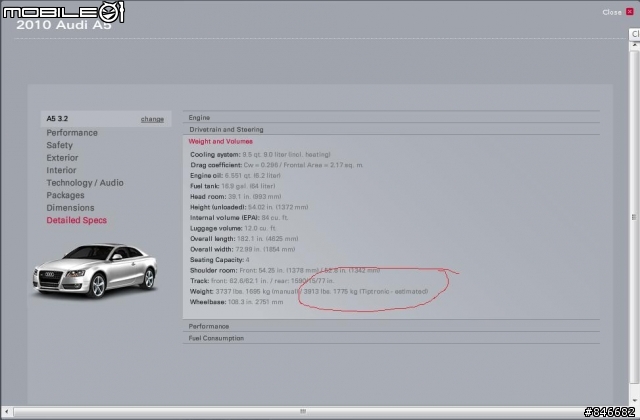Screen dimensions: 640x420
Task: Expand the Drivetrain and Steering section
Action: coord(391,129)
